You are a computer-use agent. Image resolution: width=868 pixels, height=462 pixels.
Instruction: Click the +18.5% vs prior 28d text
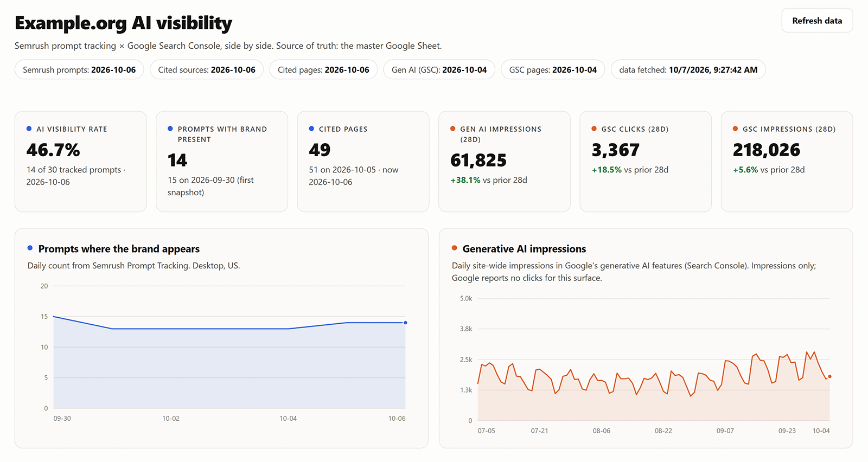click(x=630, y=170)
